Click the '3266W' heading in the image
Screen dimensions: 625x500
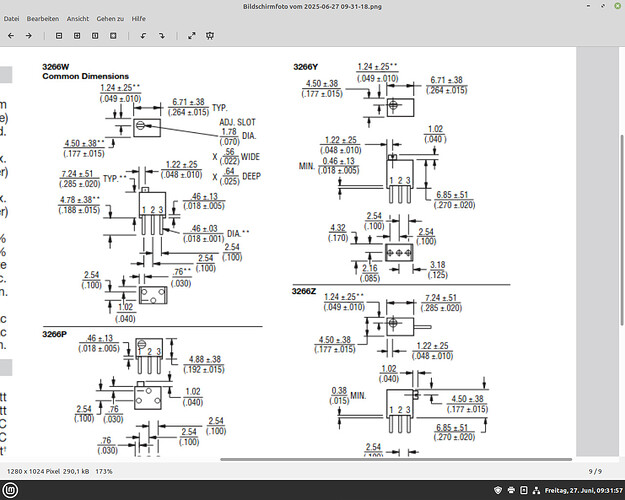pyautogui.click(x=55, y=67)
